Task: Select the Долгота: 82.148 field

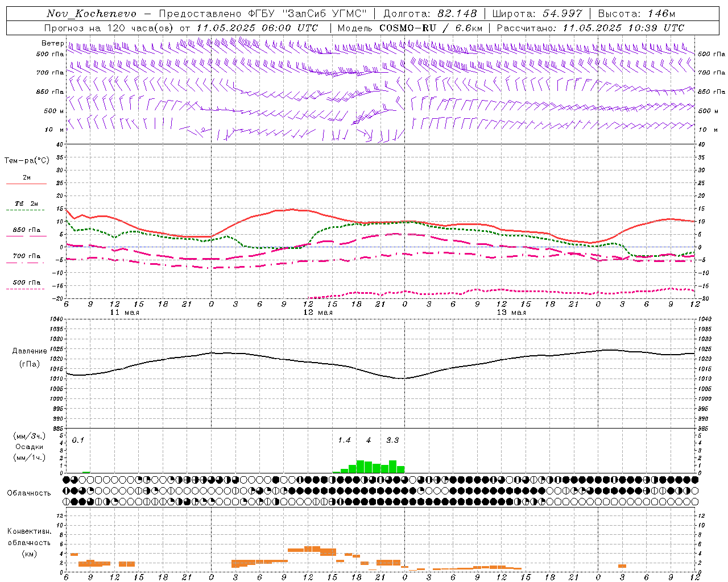Action: pyautogui.click(x=430, y=14)
